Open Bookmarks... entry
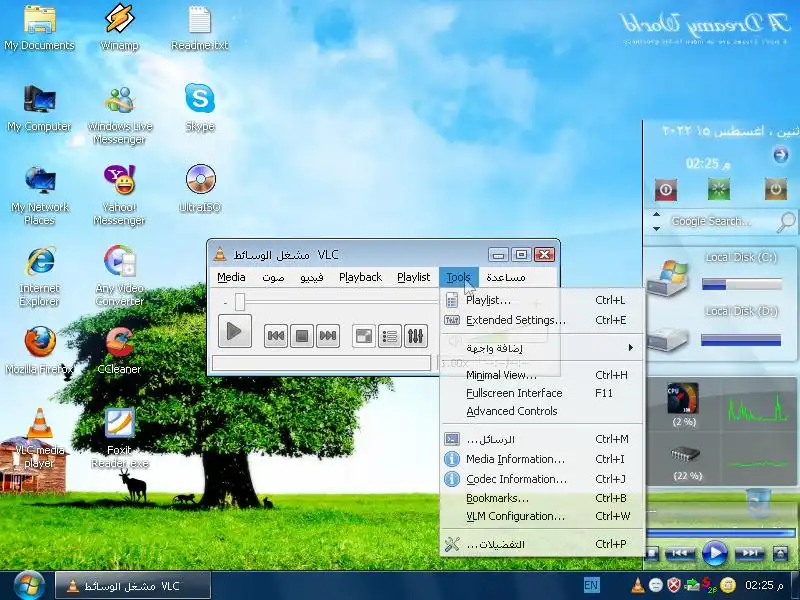The width and height of the screenshot is (800, 600). pos(542,498)
